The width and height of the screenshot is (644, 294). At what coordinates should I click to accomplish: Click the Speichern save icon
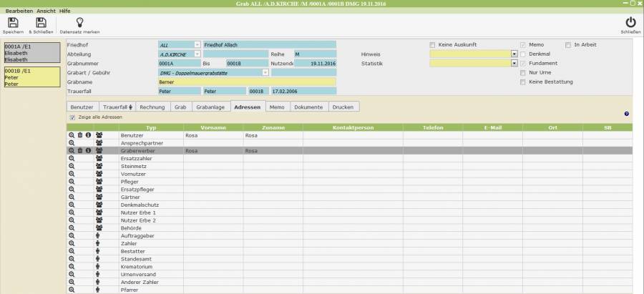[x=13, y=23]
